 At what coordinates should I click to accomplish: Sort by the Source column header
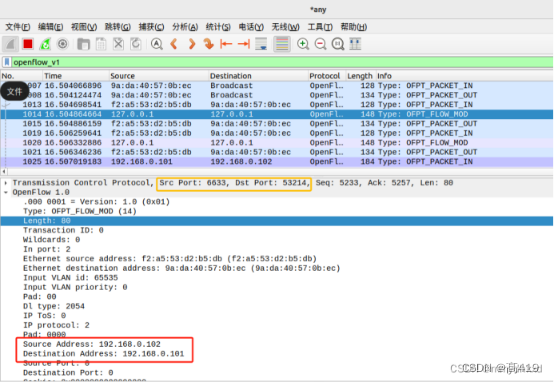tap(159, 76)
